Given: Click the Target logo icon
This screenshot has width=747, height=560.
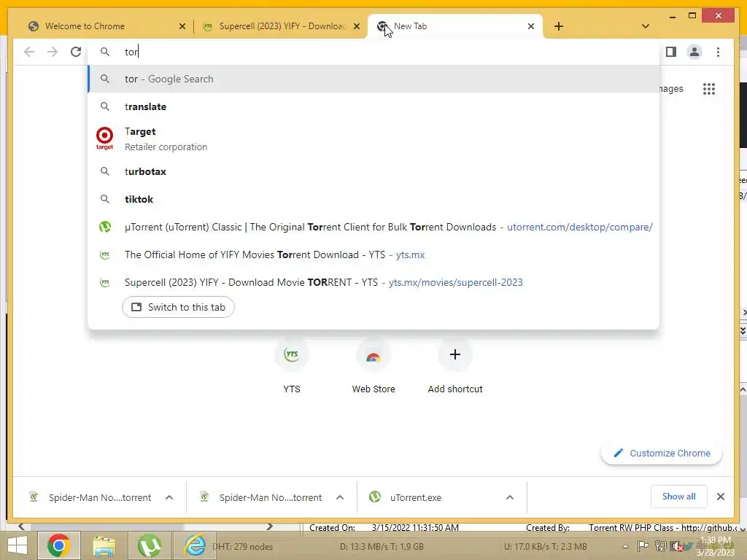Looking at the screenshot, I should [105, 138].
